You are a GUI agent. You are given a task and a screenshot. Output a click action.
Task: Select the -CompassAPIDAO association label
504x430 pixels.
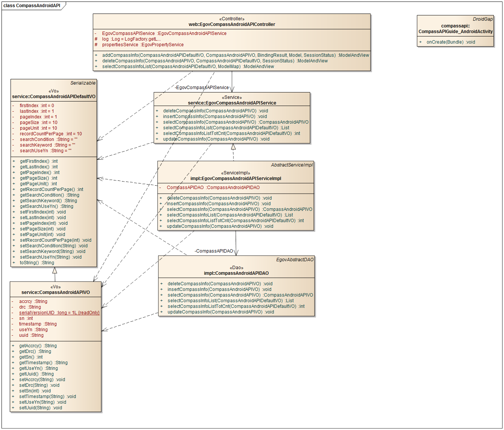click(214, 251)
